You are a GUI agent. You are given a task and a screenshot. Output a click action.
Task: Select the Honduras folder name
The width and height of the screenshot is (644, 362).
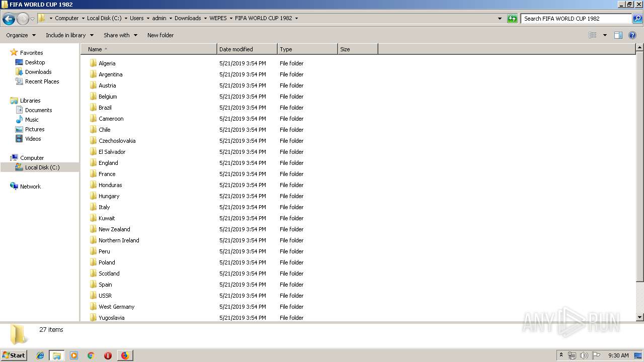[110, 185]
